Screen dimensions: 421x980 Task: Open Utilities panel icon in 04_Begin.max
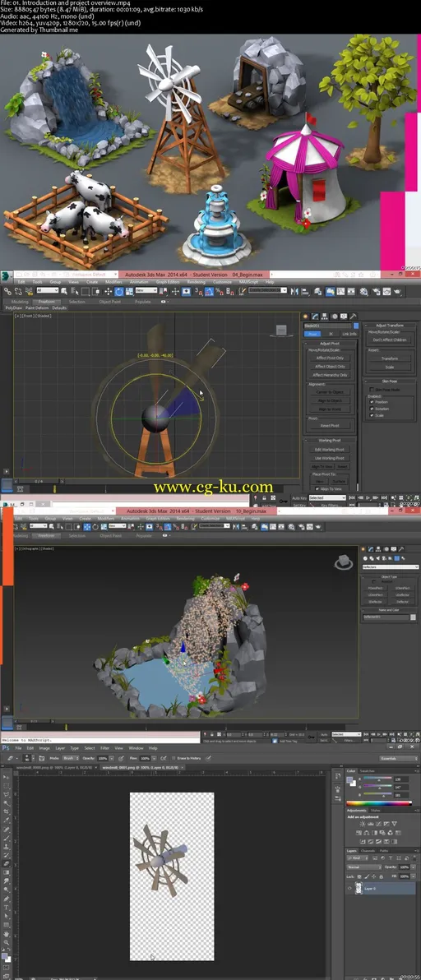click(x=353, y=317)
